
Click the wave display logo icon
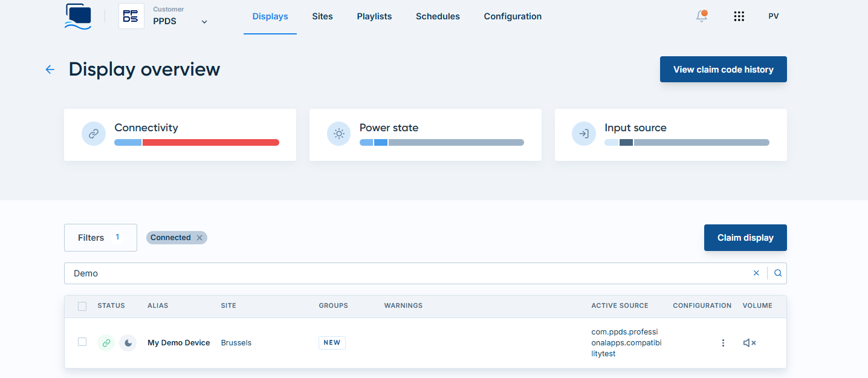[79, 16]
